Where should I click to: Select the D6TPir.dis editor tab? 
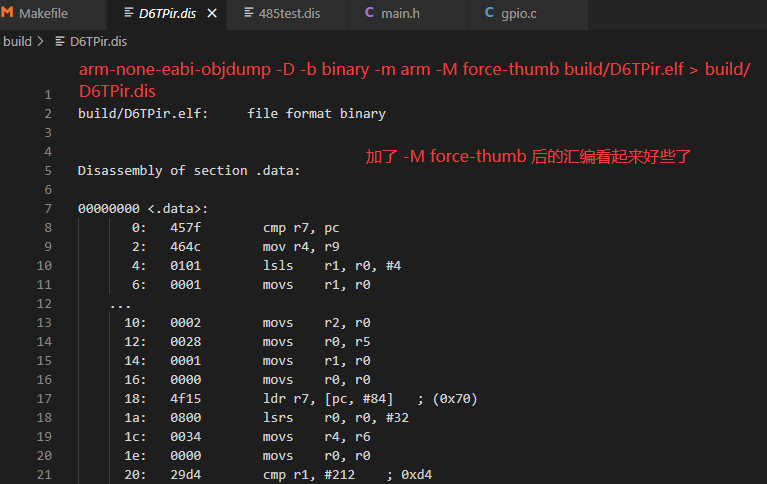[x=167, y=14]
